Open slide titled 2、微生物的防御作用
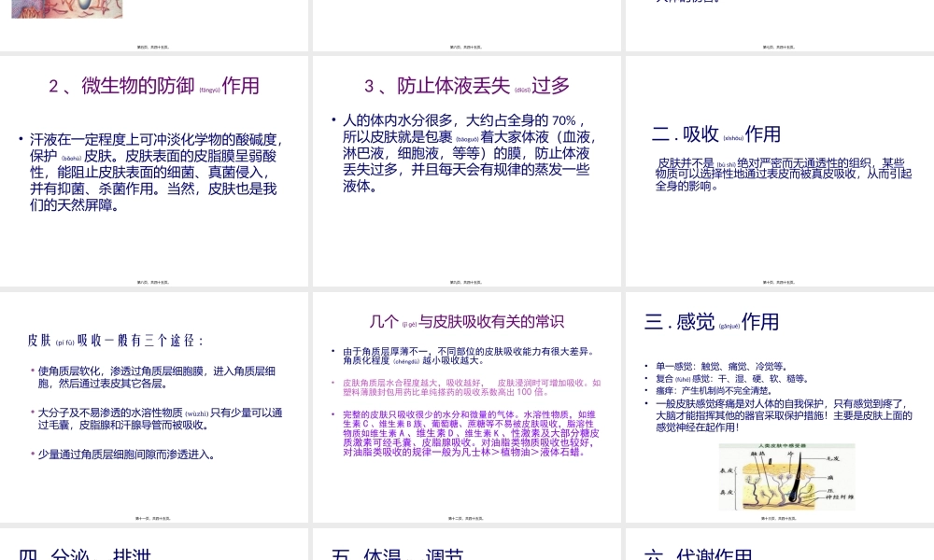 pyautogui.click(x=154, y=171)
